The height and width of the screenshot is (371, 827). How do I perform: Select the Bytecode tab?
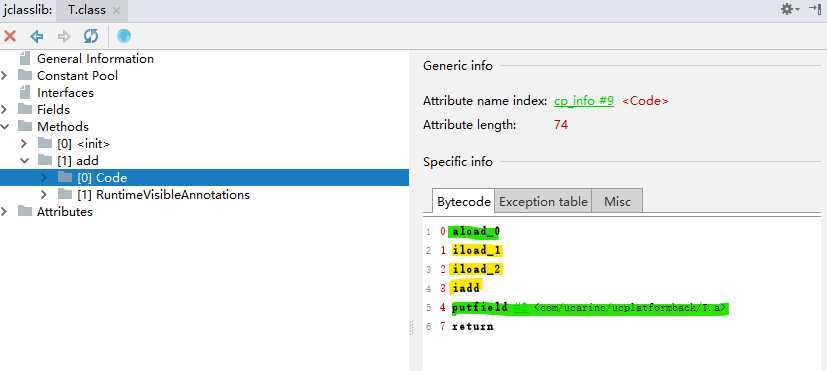(x=464, y=202)
